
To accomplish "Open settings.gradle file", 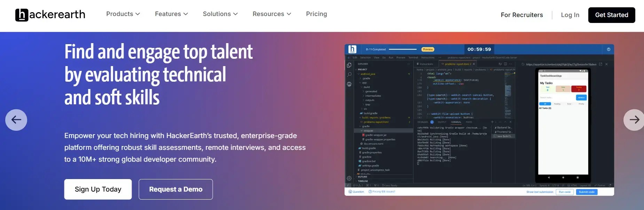I will click(369, 165).
